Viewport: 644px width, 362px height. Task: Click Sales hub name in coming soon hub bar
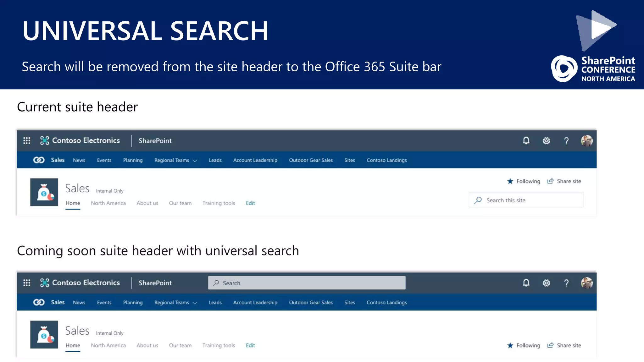[58, 302]
